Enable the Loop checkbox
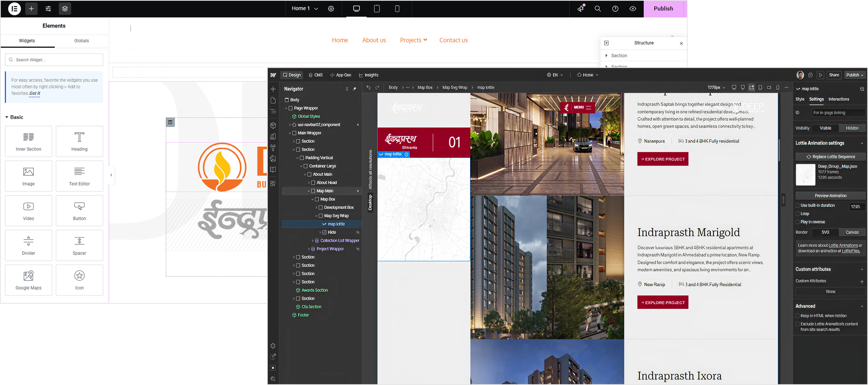The image size is (868, 385). (797, 214)
